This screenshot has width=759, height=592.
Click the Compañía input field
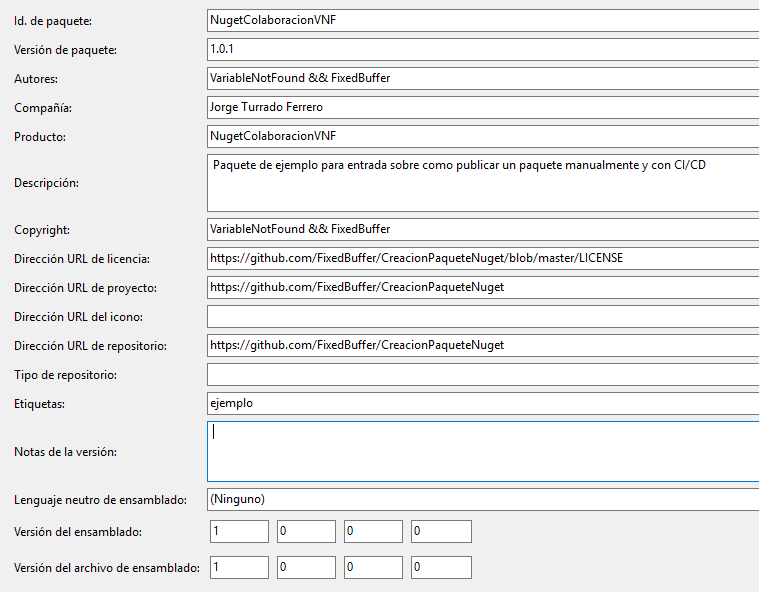point(483,107)
